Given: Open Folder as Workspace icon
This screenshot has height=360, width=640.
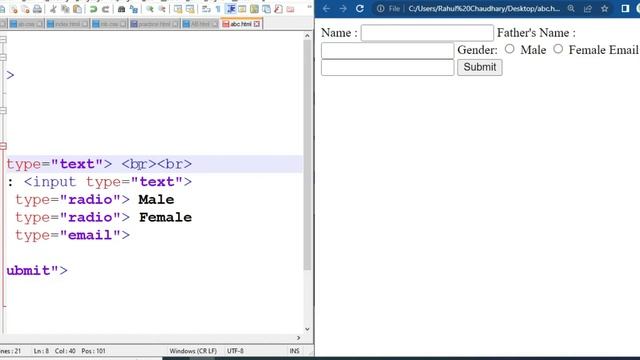Looking at the screenshot, I should [290, 9].
